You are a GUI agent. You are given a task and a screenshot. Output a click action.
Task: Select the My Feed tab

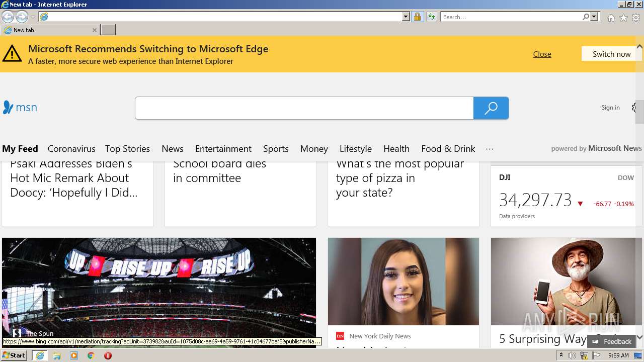[x=20, y=149]
